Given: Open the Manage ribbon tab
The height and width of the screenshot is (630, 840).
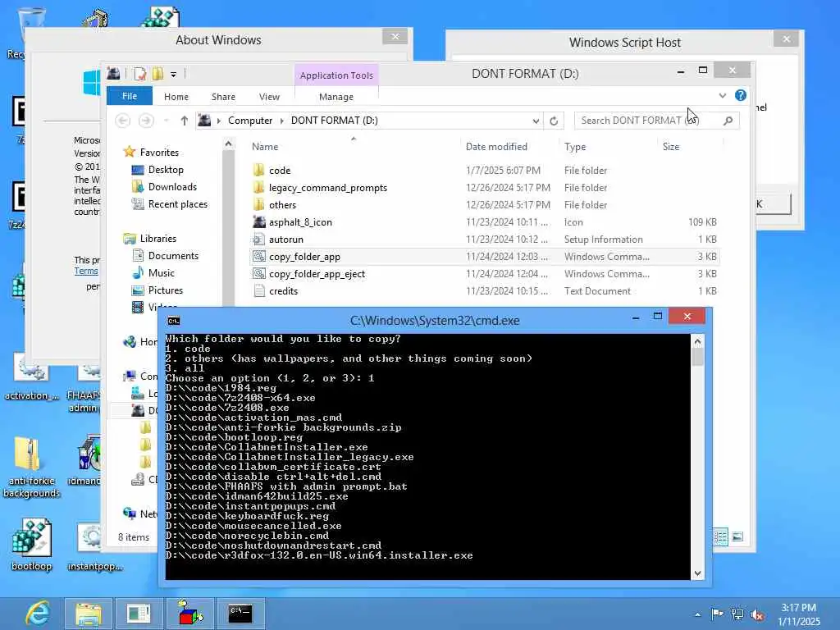Looking at the screenshot, I should 336,97.
